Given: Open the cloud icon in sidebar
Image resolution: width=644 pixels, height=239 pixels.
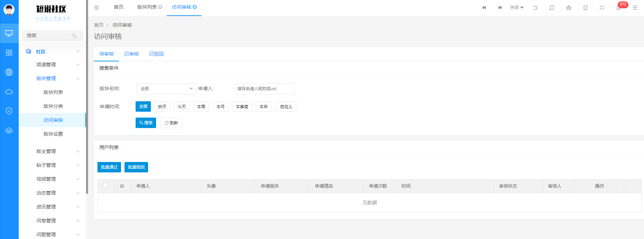Looking at the screenshot, I should (x=9, y=92).
